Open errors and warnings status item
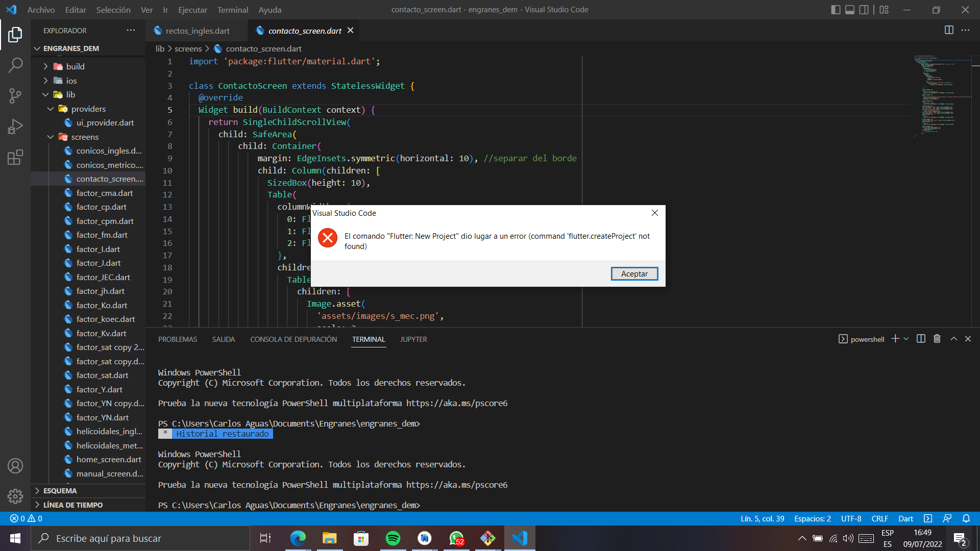The height and width of the screenshot is (551, 980). [x=26, y=518]
